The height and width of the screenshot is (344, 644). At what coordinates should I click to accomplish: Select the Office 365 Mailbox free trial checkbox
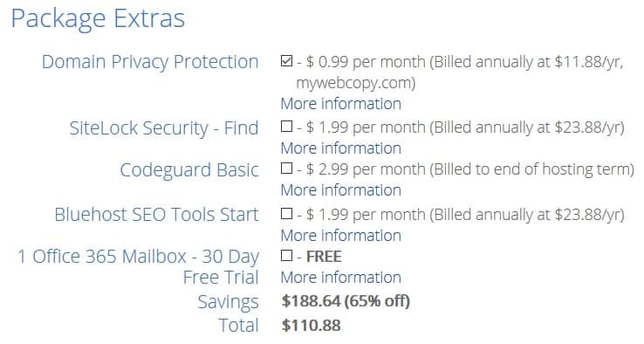(287, 255)
